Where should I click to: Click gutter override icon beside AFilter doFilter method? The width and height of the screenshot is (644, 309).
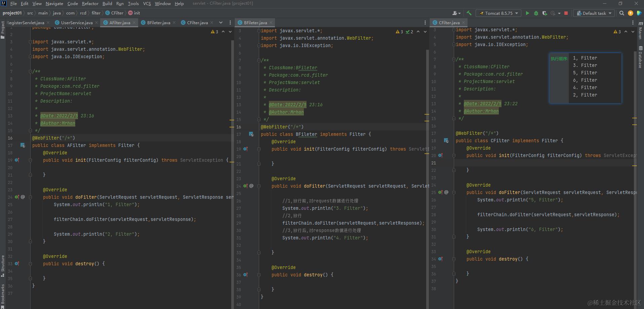tap(17, 197)
